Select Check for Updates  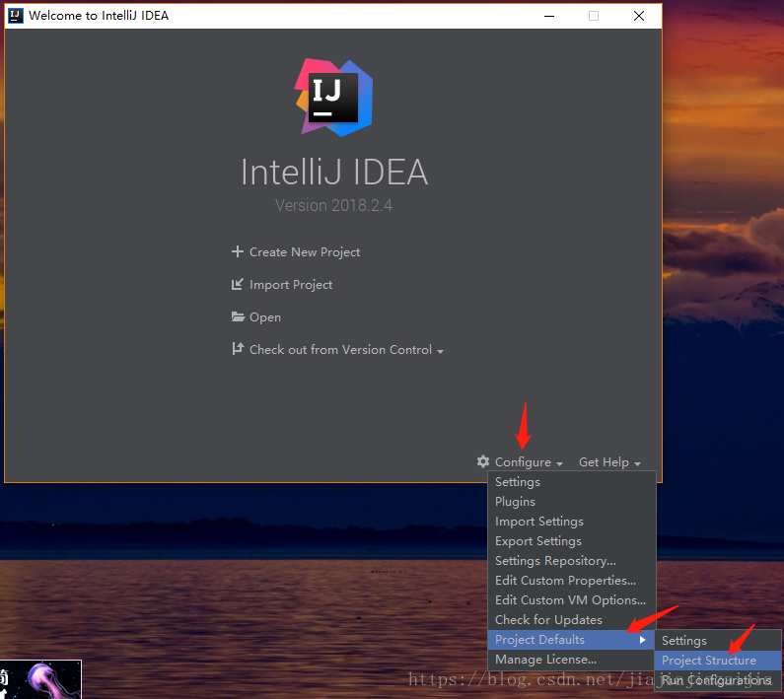(x=572, y=620)
